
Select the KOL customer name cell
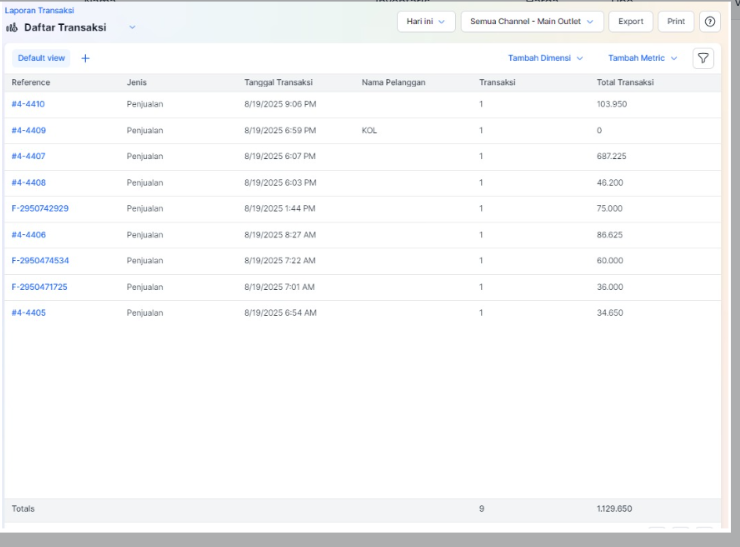coord(369,131)
